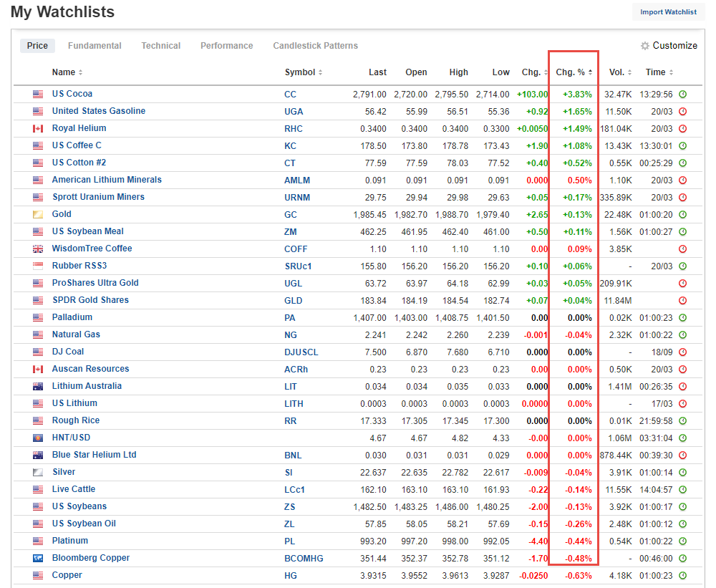Sort the table by Name column
Viewport: 716px width, 588px height.
67,72
